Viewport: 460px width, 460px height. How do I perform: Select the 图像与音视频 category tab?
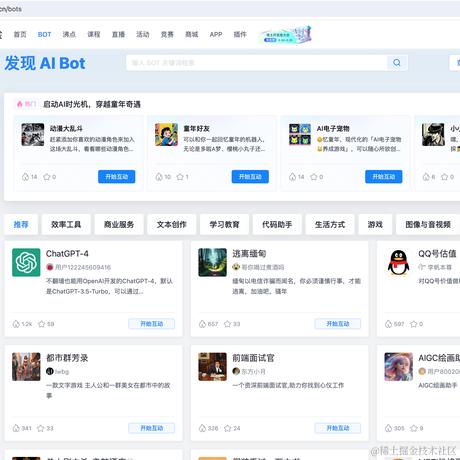pos(428,225)
